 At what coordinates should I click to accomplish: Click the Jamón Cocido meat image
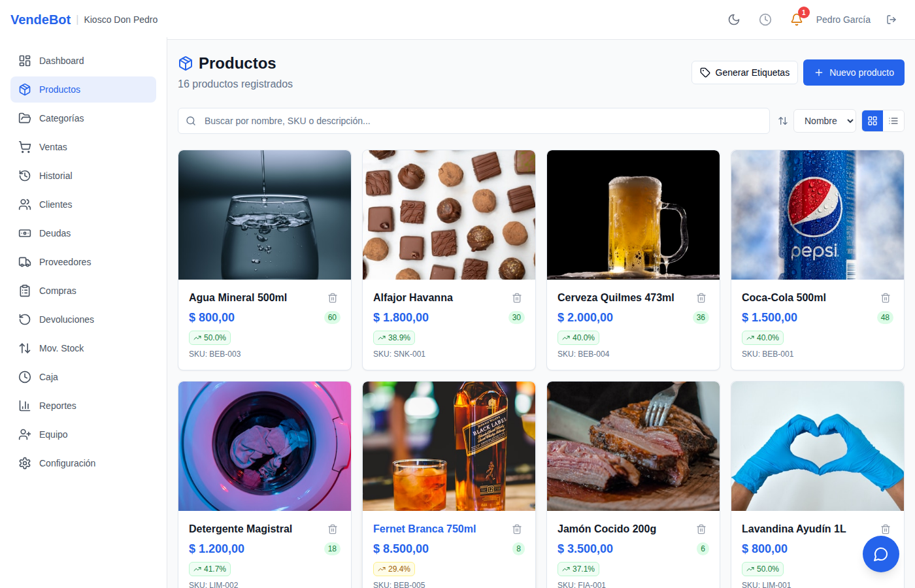pyautogui.click(x=633, y=446)
